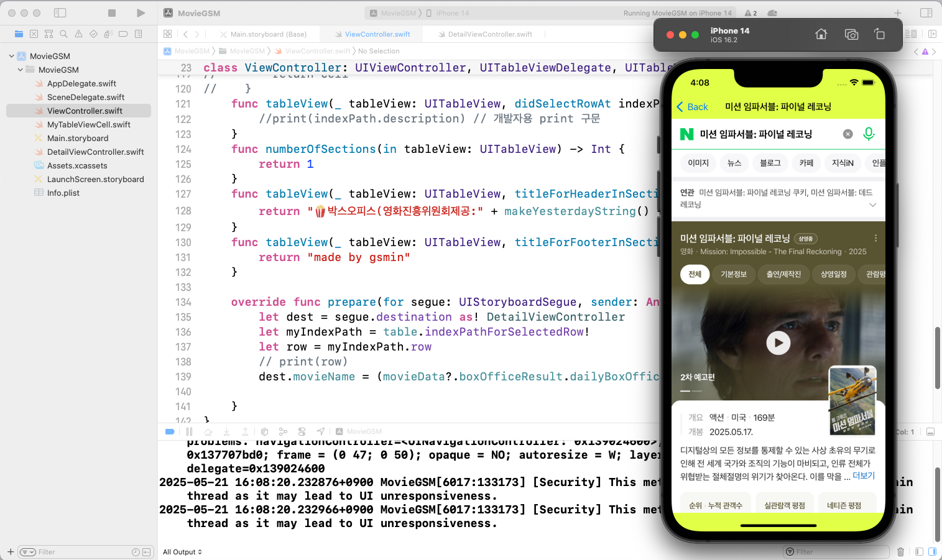Clear Naver search text

click(x=847, y=134)
